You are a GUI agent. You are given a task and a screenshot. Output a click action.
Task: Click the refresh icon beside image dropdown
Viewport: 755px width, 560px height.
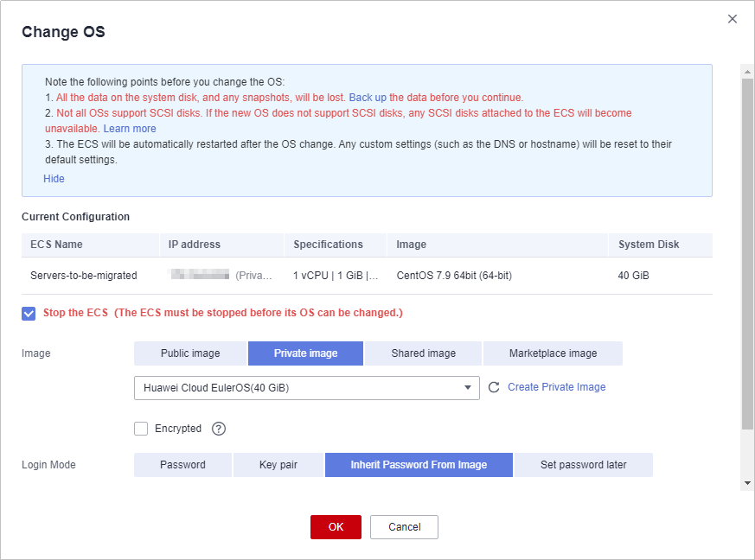point(494,388)
